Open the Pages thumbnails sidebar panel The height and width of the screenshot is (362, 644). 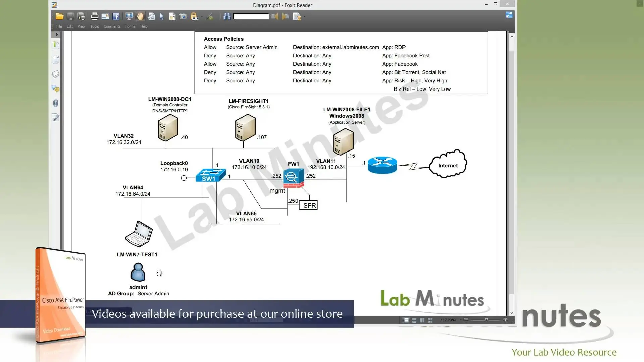pos(56,59)
